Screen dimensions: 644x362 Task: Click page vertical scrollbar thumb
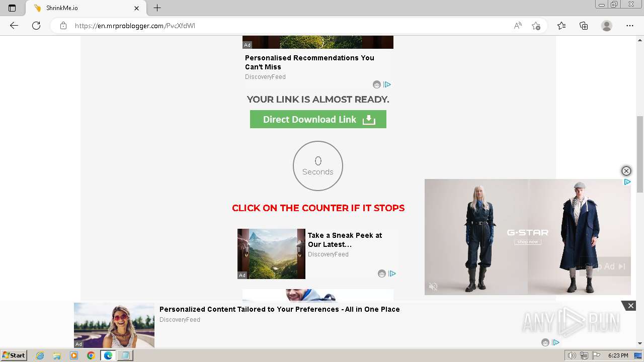point(640,154)
